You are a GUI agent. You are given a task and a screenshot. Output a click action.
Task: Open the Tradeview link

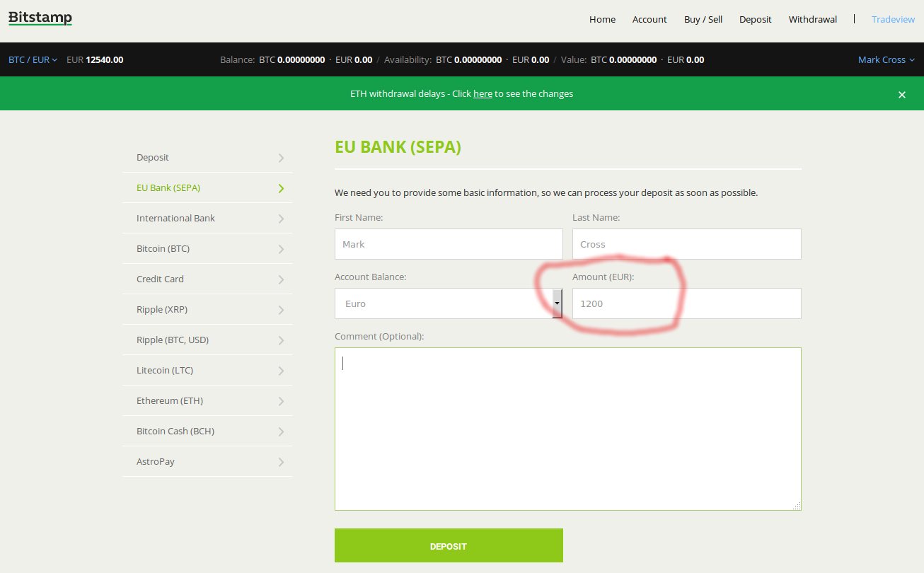tap(893, 19)
